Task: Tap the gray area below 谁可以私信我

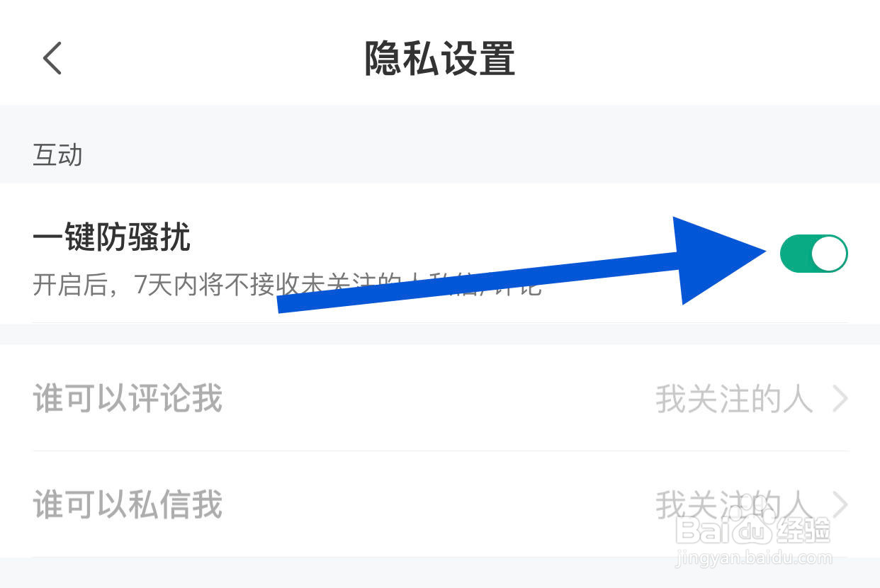Action: 440,573
